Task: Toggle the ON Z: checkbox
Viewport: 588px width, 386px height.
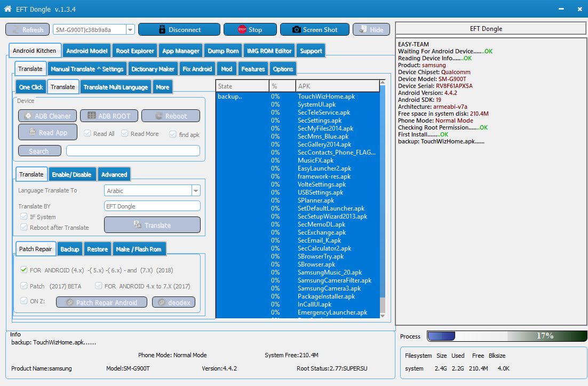Action: [24, 301]
